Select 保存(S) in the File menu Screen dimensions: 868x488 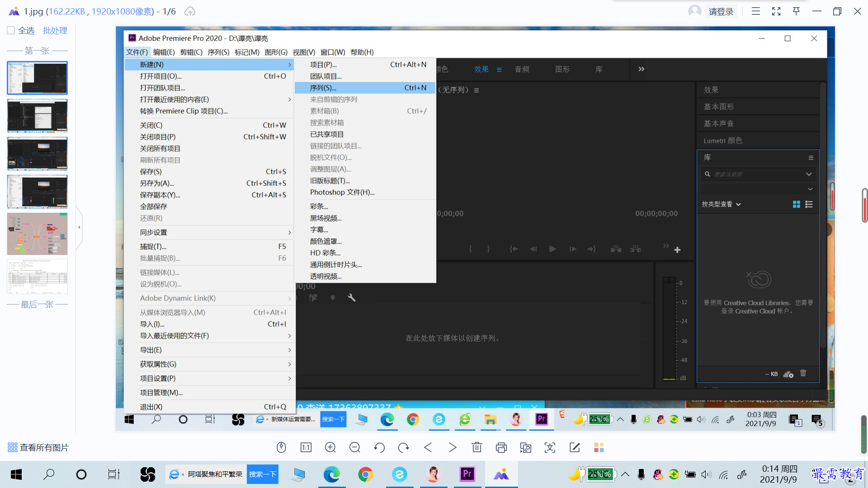pyautogui.click(x=210, y=172)
